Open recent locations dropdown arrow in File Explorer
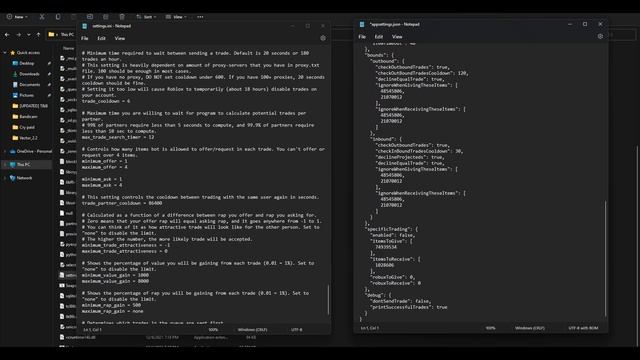Viewport: 640px width, 360px height. (29, 35)
